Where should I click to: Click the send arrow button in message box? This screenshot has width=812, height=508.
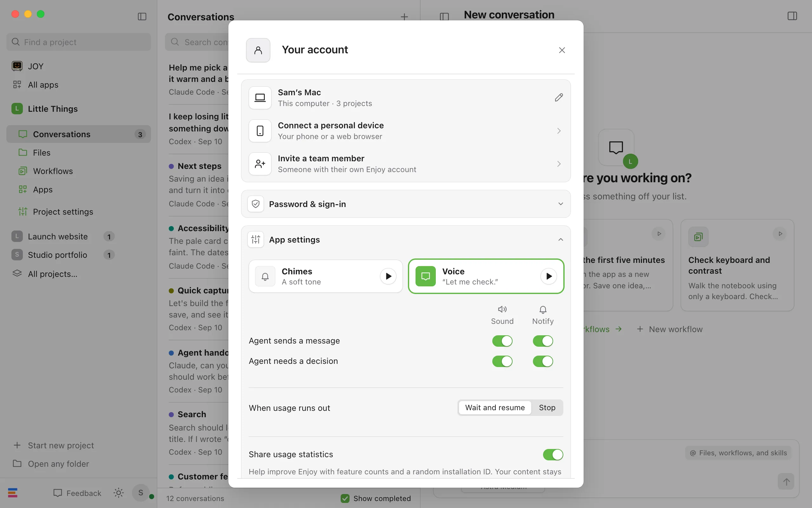click(x=786, y=481)
